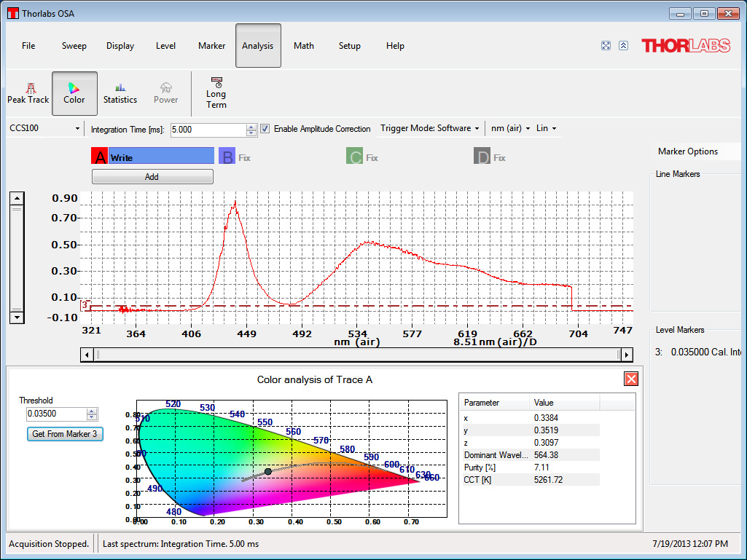Screen dimensions: 747x560
Task: Open the Peak Track analysis tool
Action: tap(28, 93)
